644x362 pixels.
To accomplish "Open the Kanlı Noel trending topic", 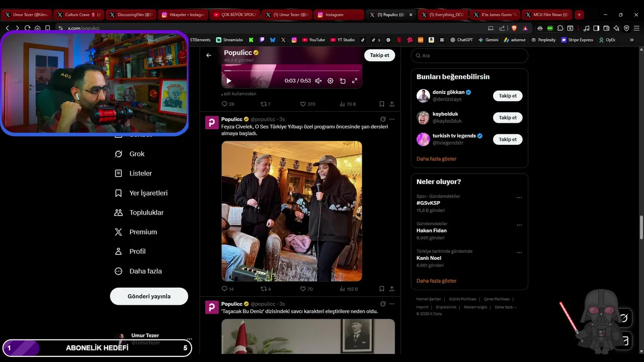I will [x=429, y=258].
